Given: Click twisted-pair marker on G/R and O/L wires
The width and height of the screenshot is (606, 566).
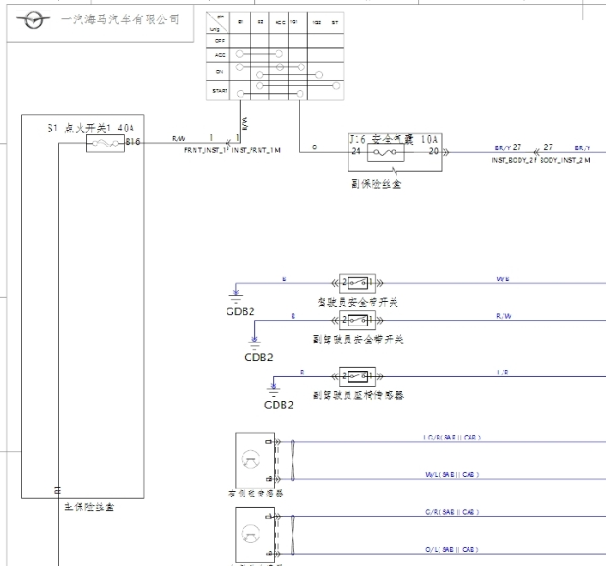Looking at the screenshot, I should tap(293, 535).
